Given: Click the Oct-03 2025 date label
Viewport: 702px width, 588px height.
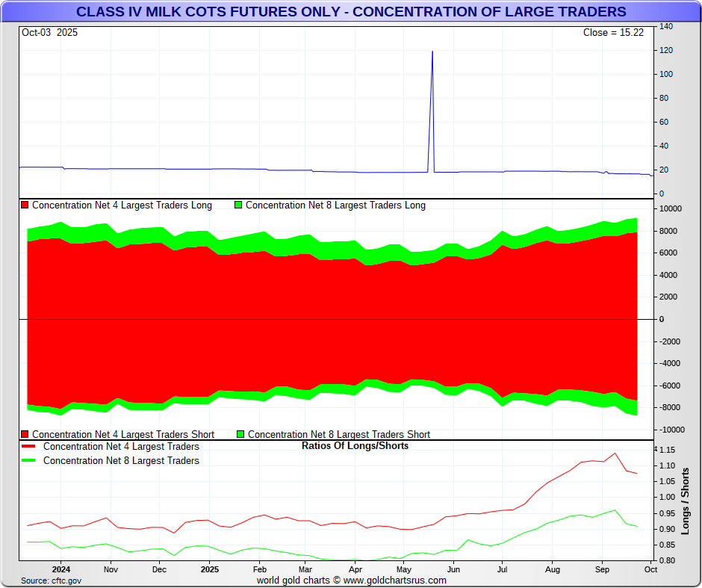Looking at the screenshot, I should pyautogui.click(x=49, y=33).
